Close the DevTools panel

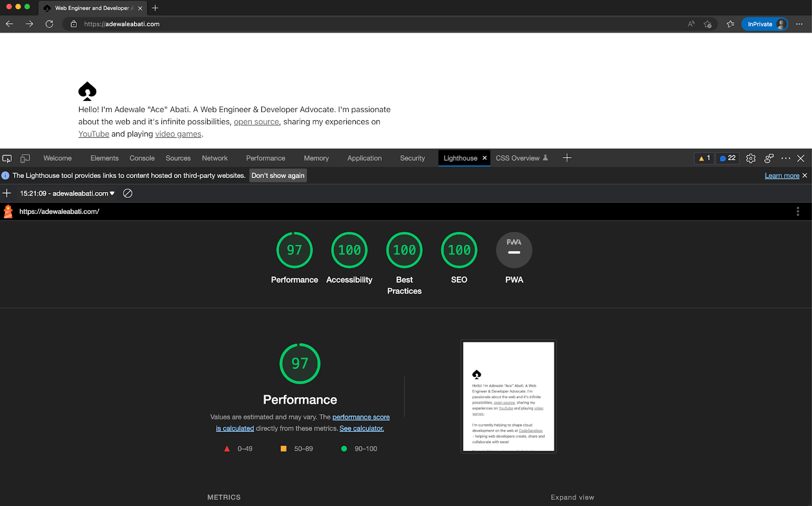(x=801, y=158)
